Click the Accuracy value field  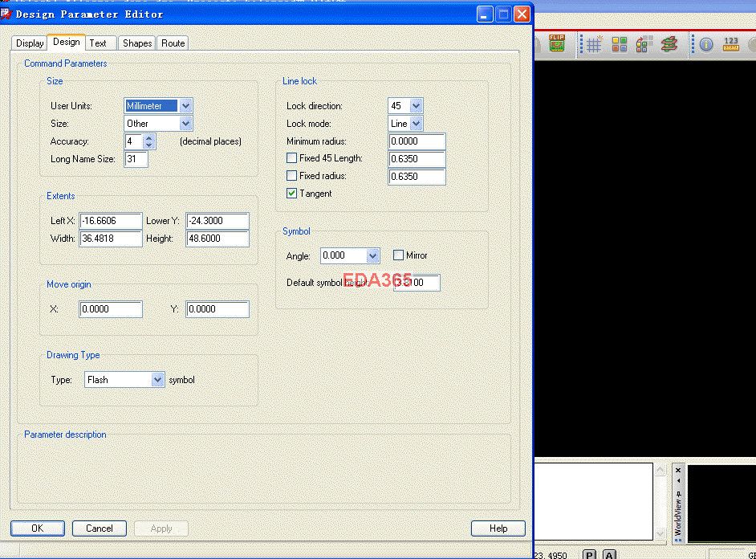134,141
